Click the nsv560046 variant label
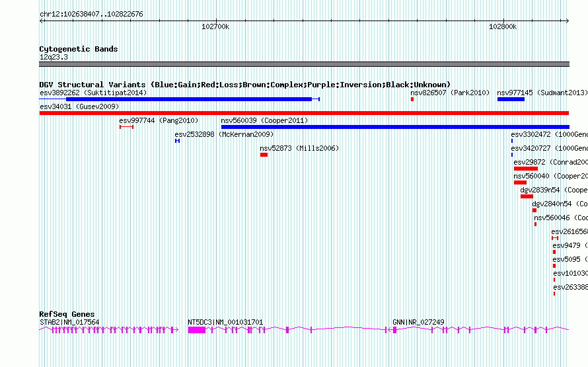This screenshot has width=588, height=367. (561, 218)
